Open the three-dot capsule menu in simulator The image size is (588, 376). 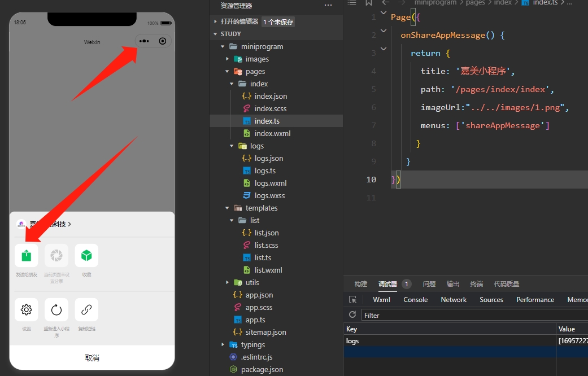coord(144,41)
